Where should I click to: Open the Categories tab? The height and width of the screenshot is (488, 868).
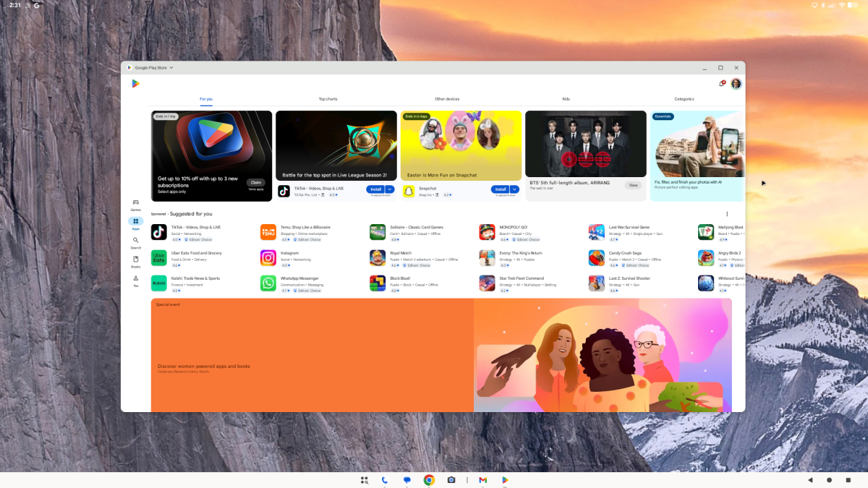pyautogui.click(x=684, y=98)
